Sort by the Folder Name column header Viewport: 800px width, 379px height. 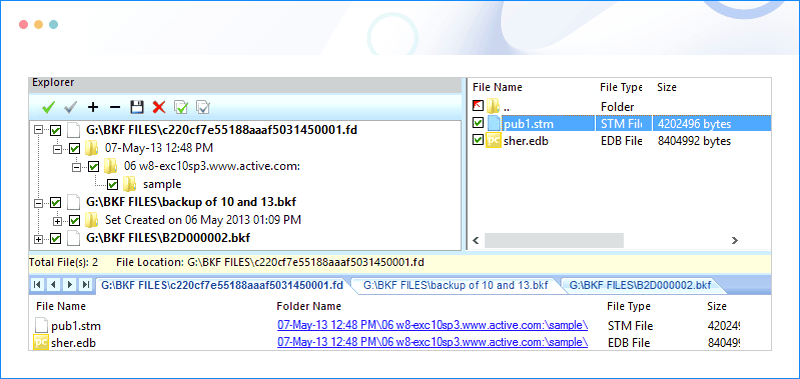(x=309, y=307)
